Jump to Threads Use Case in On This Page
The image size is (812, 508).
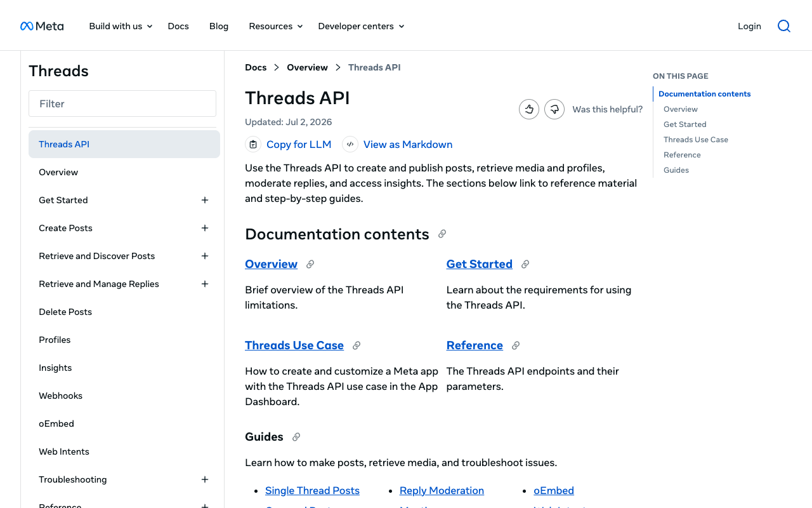tap(696, 140)
